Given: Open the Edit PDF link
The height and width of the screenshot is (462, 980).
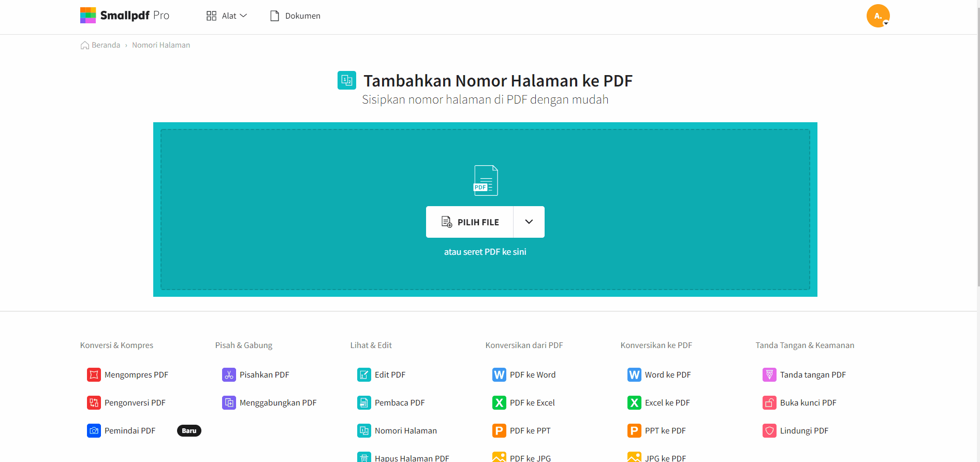Looking at the screenshot, I should (390, 374).
